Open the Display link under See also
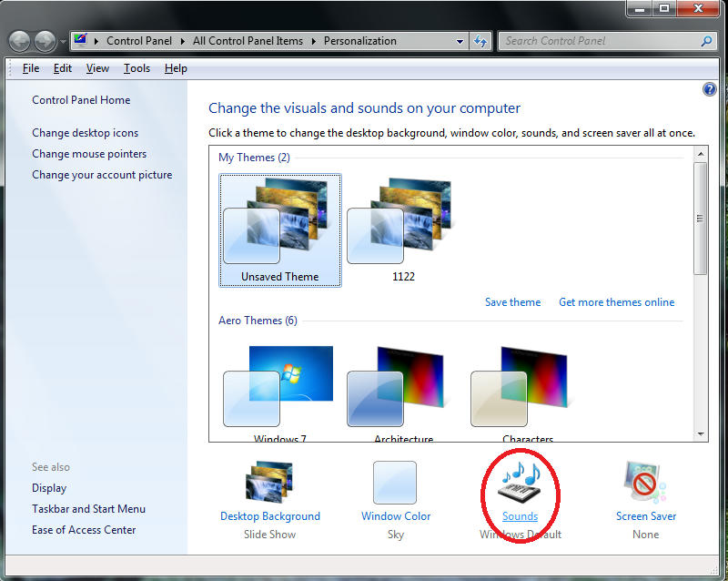This screenshot has width=728, height=581. coord(49,488)
